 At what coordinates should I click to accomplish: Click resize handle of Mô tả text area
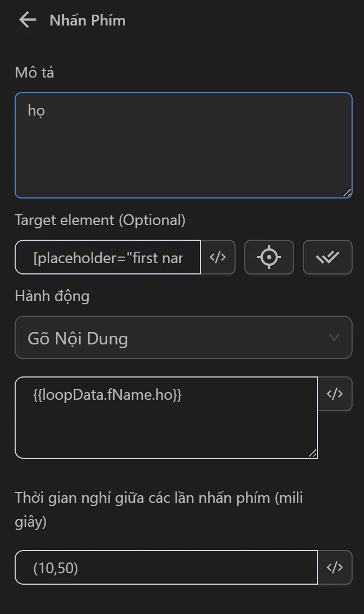pyautogui.click(x=347, y=193)
